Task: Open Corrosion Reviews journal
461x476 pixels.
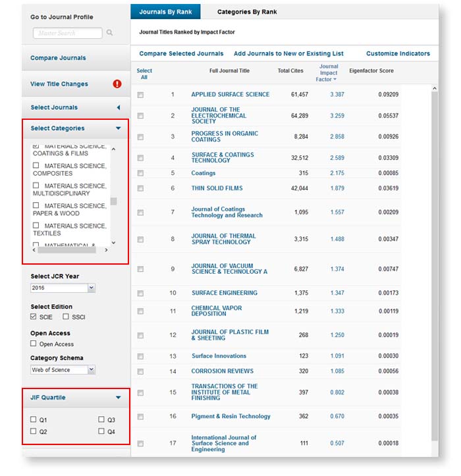Action: tap(223, 371)
